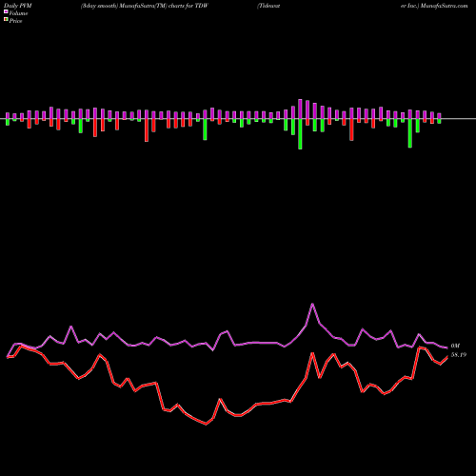Click the tallest peak of the purple volume line
476x476 pixels.
(312, 304)
